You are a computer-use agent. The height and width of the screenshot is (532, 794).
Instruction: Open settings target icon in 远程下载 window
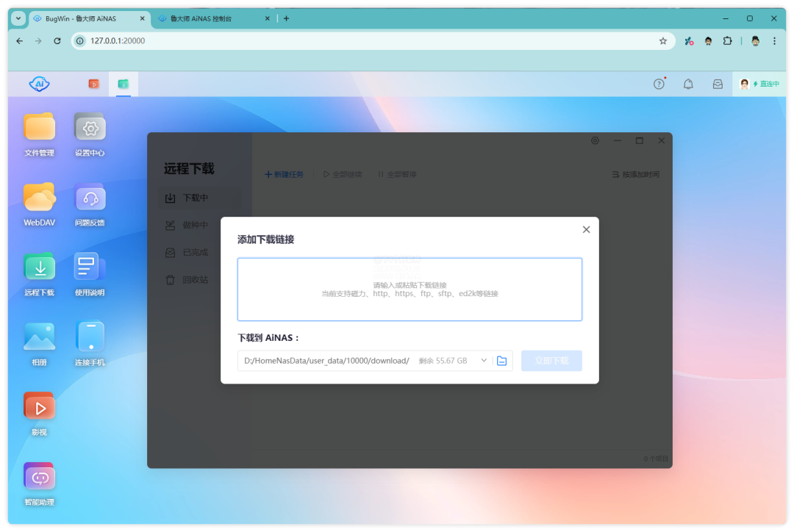coord(595,140)
